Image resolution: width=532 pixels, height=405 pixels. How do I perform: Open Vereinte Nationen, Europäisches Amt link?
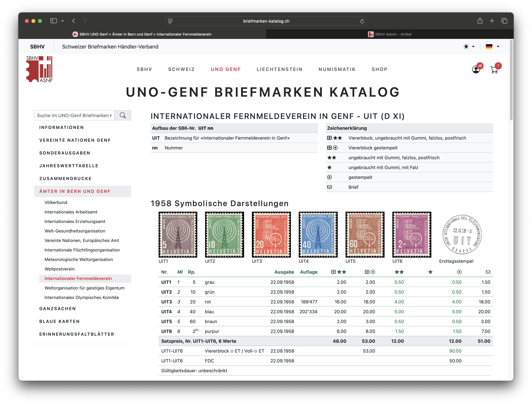click(82, 241)
